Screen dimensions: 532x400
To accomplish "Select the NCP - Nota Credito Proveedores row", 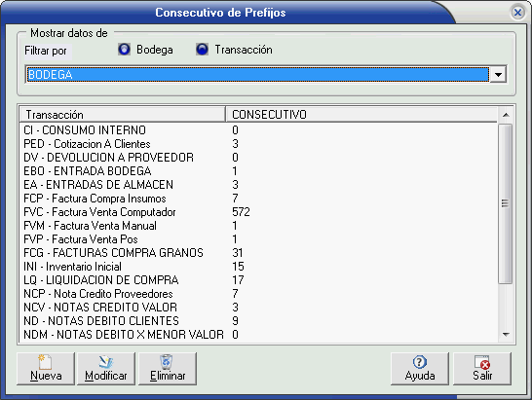I will 259,294.
